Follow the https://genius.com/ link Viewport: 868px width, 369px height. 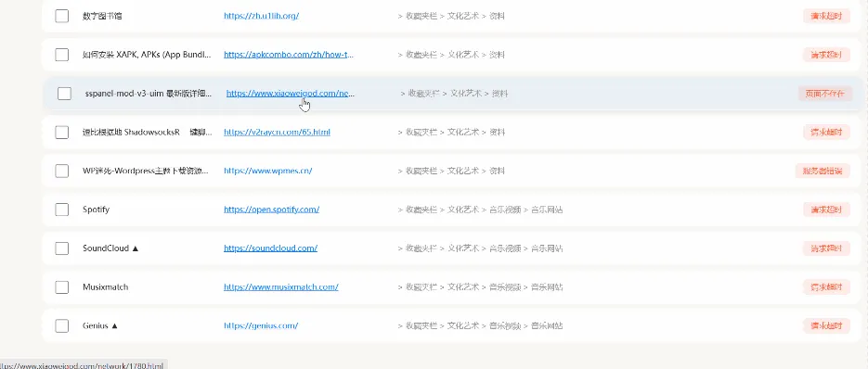point(261,325)
